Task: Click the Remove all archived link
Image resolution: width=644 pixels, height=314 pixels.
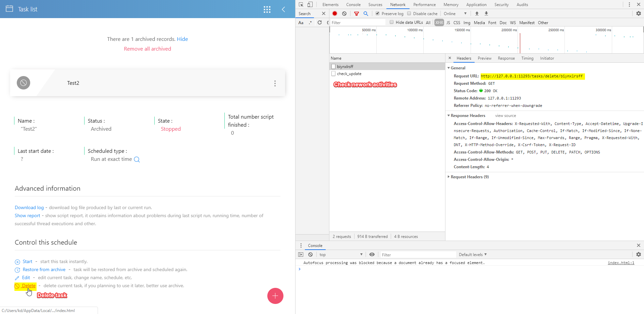Action: click(148, 49)
